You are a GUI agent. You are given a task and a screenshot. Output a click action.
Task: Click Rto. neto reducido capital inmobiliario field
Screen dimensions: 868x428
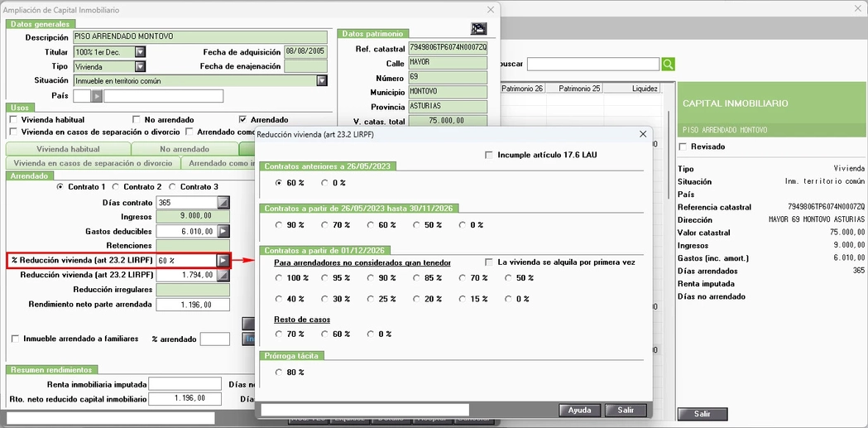tap(185, 399)
